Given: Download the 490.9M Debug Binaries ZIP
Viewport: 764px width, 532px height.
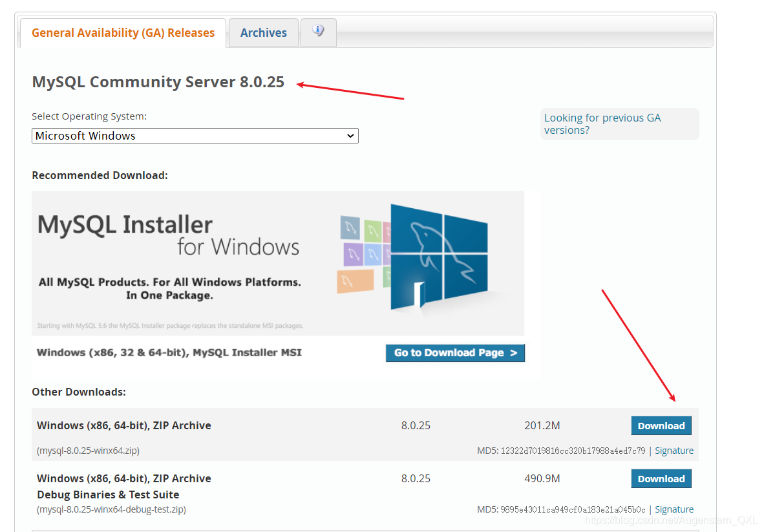Looking at the screenshot, I should click(661, 479).
